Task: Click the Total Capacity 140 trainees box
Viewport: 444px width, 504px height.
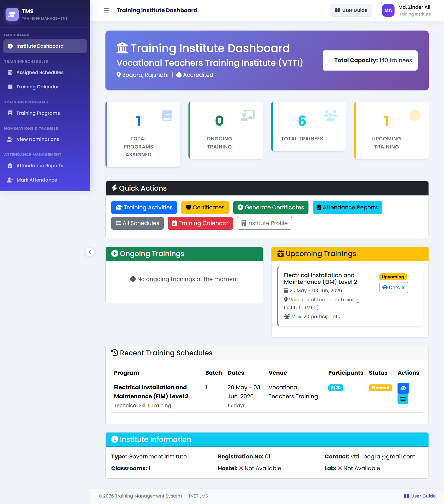Action: (x=370, y=60)
